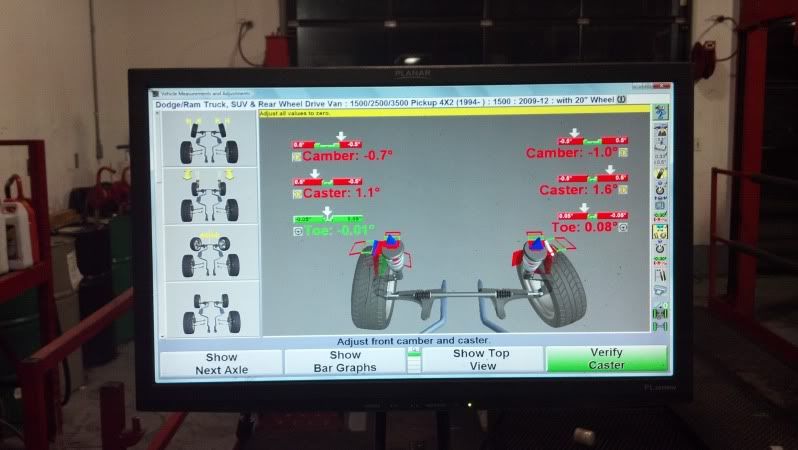The image size is (798, 450).
Task: Click the upper green bar graph icon
Action: point(661,217)
